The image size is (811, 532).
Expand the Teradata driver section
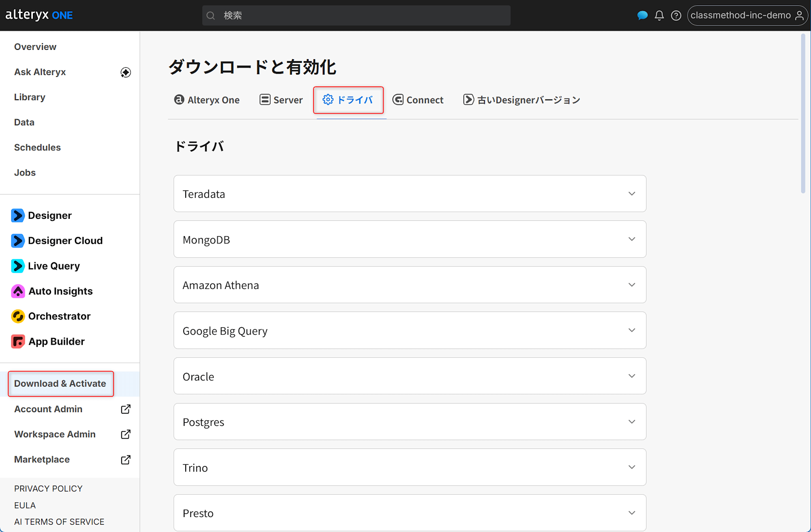click(410, 194)
